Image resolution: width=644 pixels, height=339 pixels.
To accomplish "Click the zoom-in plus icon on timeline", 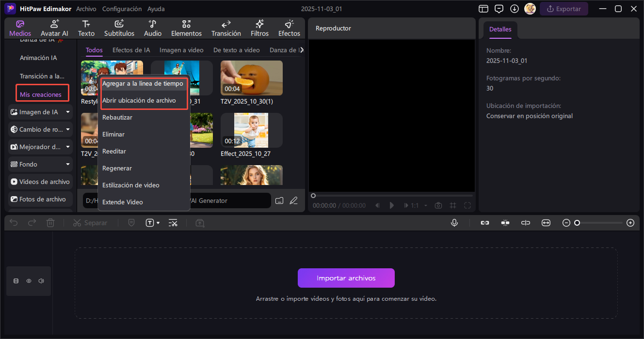I will tap(630, 223).
